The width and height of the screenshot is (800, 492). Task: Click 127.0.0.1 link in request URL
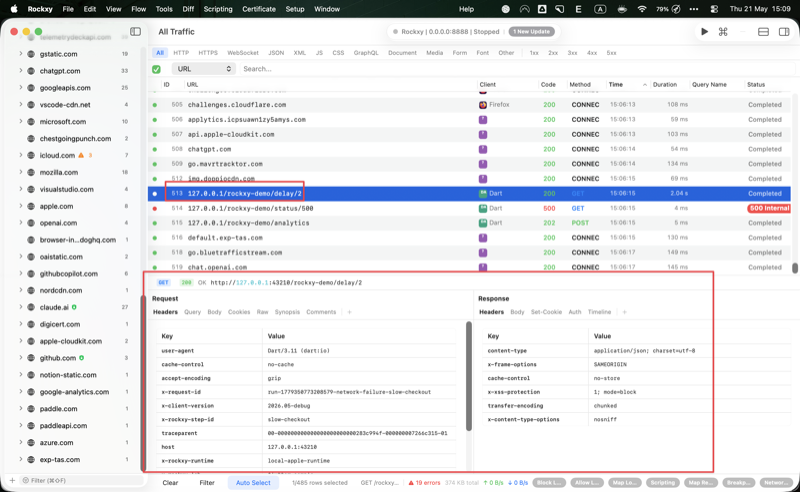point(252,283)
